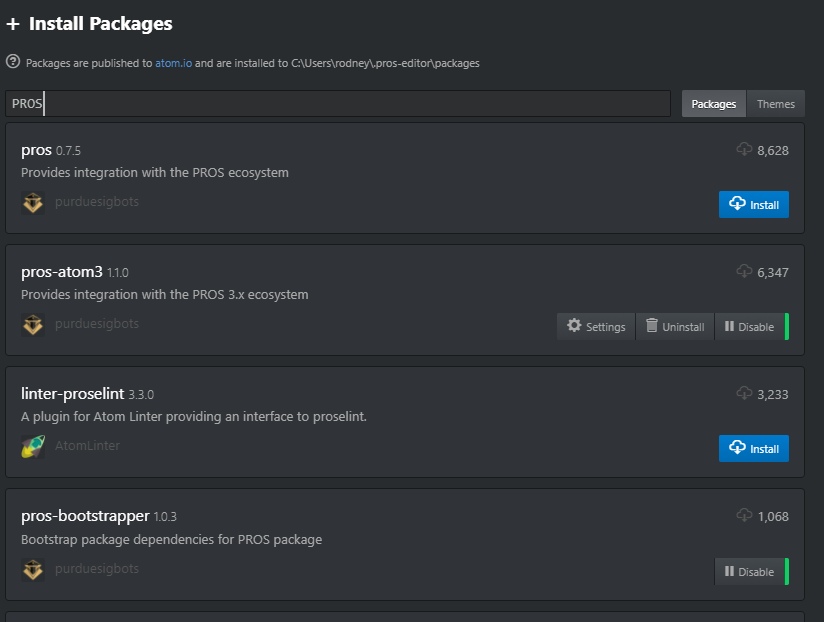Click the package search field containing PROS
Screen dimensions: 824x622
(x=338, y=103)
